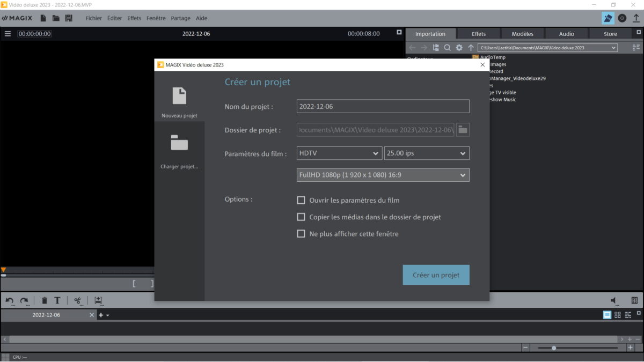The width and height of the screenshot is (644, 362).
Task: Close the MAGIX Vidéo deluxe 2023 dialog
Action: [x=482, y=65]
